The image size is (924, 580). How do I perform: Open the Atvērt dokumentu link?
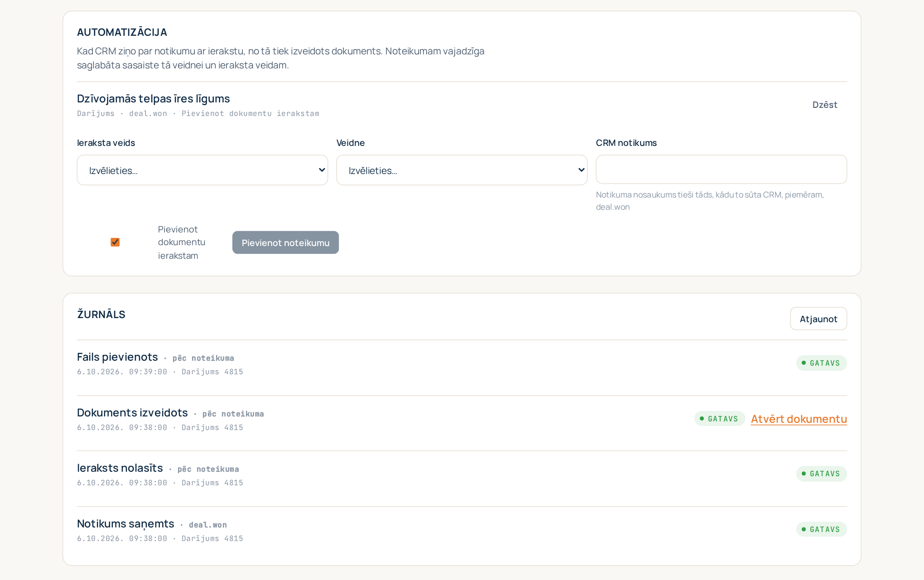point(799,419)
